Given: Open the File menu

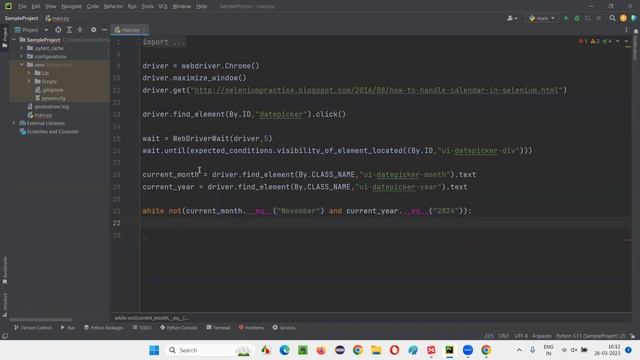Looking at the screenshot, I should pyautogui.click(x=22, y=7).
